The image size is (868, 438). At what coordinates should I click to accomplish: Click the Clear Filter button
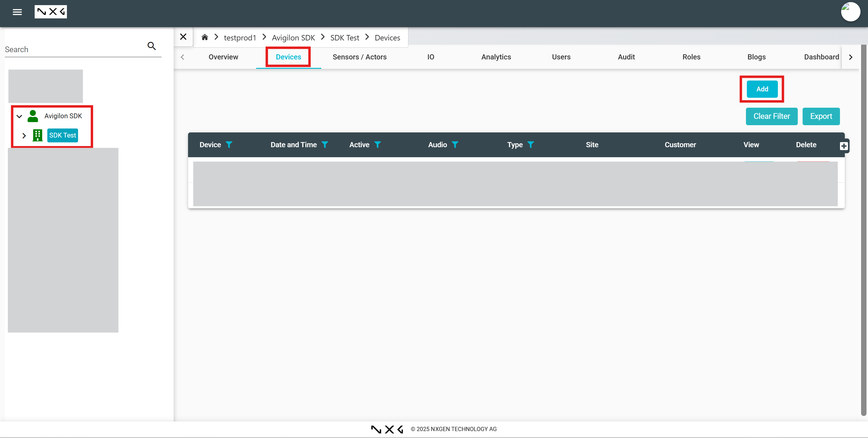click(771, 116)
